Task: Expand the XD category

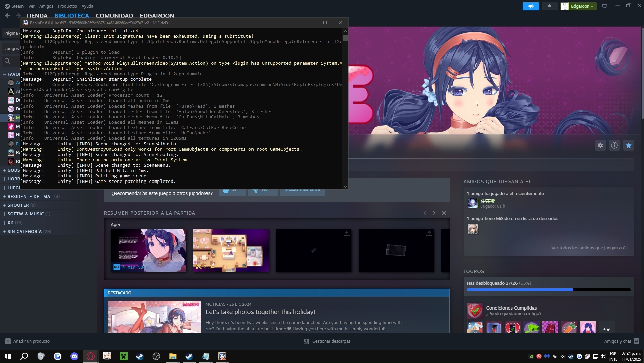Action: point(4,223)
